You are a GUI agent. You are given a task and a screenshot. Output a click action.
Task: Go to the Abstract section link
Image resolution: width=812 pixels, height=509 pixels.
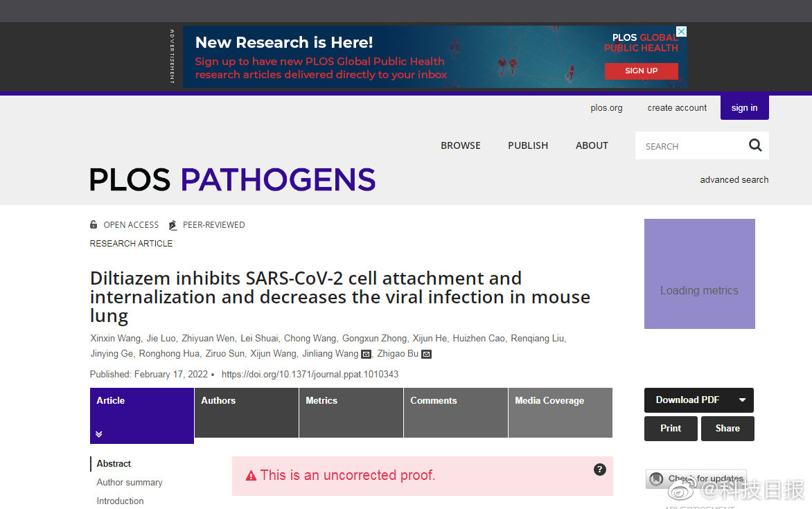[x=114, y=463]
